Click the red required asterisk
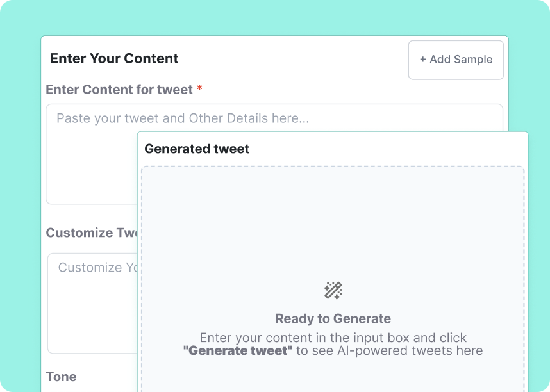The height and width of the screenshot is (392, 550). click(x=199, y=90)
